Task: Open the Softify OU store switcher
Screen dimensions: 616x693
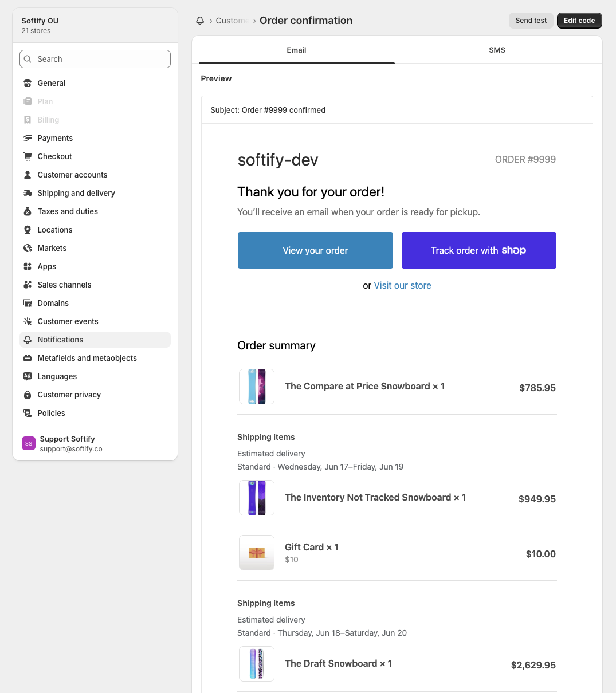Action: [x=95, y=25]
